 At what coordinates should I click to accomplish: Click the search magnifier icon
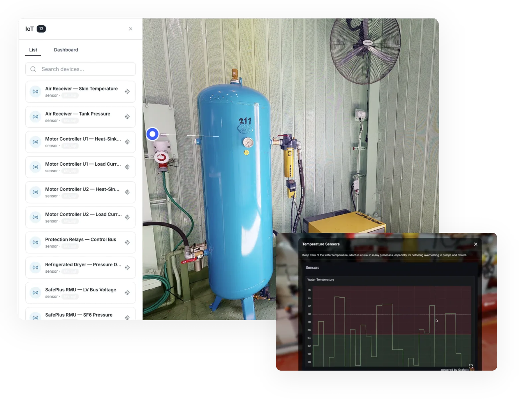(x=33, y=69)
